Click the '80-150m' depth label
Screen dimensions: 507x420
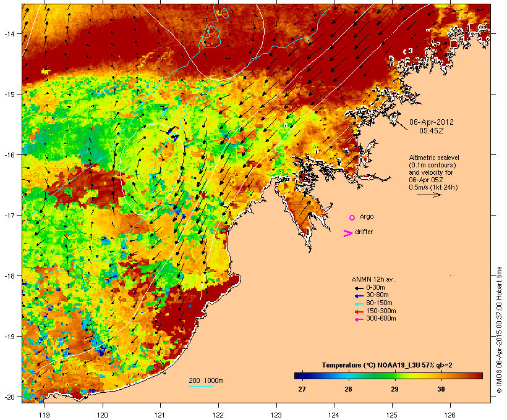point(379,303)
